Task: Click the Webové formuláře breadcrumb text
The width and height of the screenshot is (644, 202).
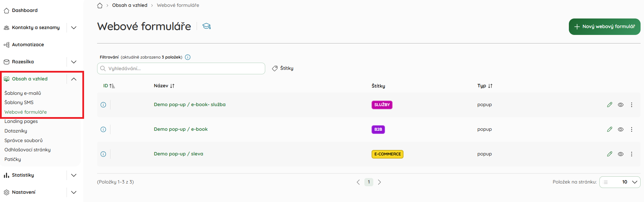Action: 178,5
